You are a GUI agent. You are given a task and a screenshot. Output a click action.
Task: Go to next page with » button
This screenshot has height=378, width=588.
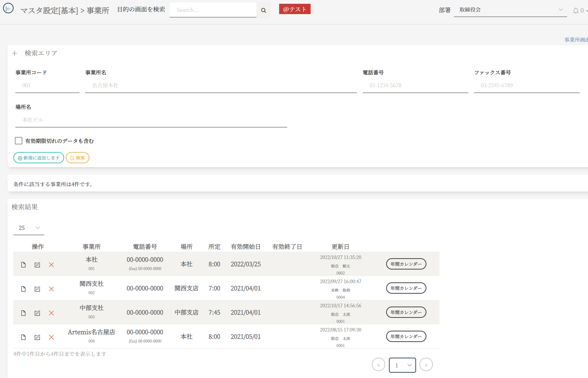pos(426,365)
